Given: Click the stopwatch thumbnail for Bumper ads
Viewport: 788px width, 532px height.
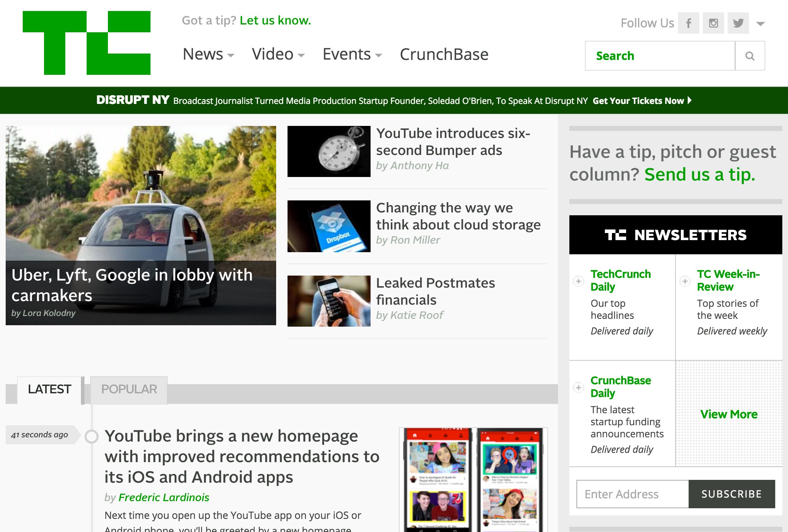Looking at the screenshot, I should click(x=329, y=151).
